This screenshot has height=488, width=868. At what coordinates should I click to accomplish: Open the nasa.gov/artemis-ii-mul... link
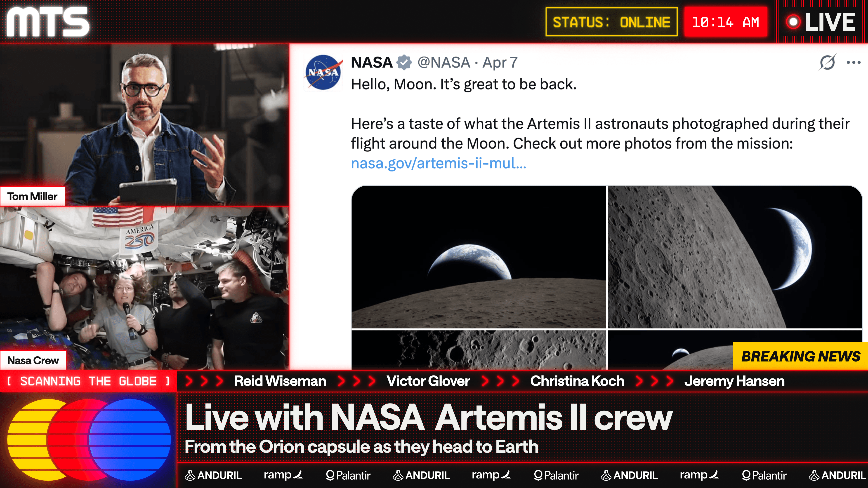tap(438, 163)
